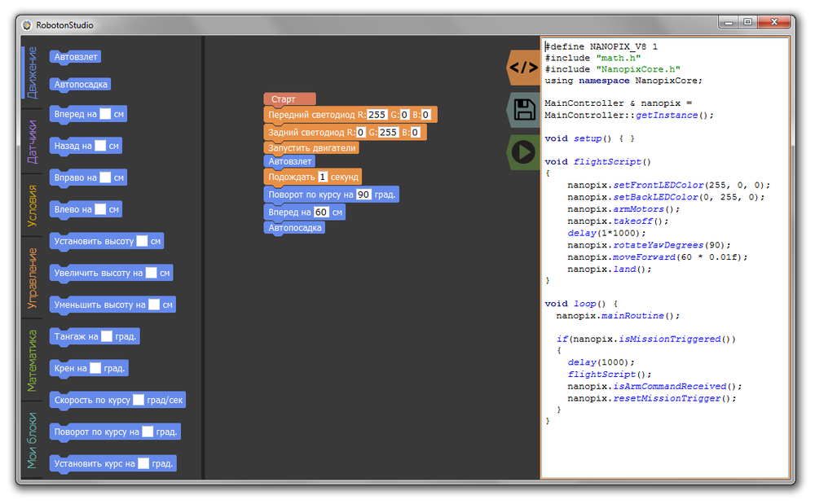Click the code view hexagon icon
Screen dimensions: 815x504
pos(522,68)
